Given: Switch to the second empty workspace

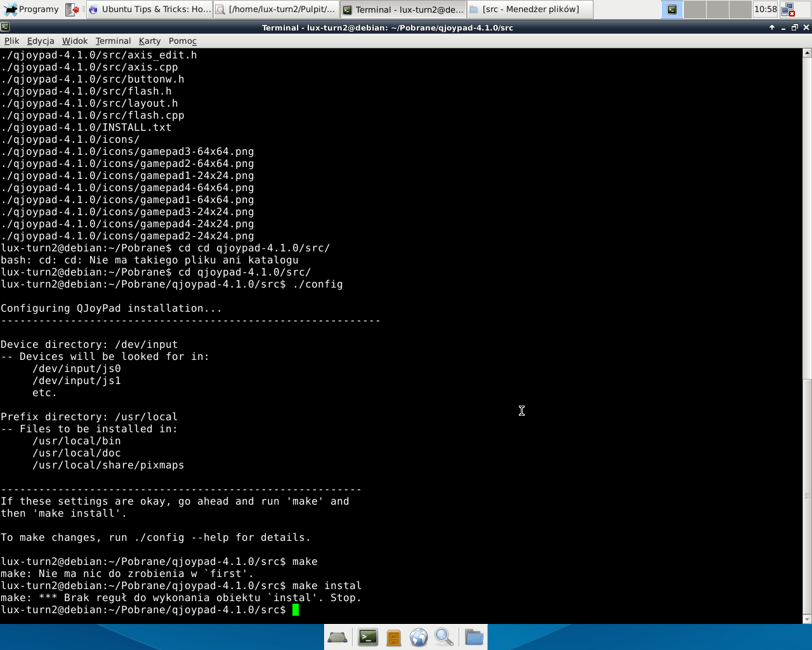Looking at the screenshot, I should (x=695, y=10).
